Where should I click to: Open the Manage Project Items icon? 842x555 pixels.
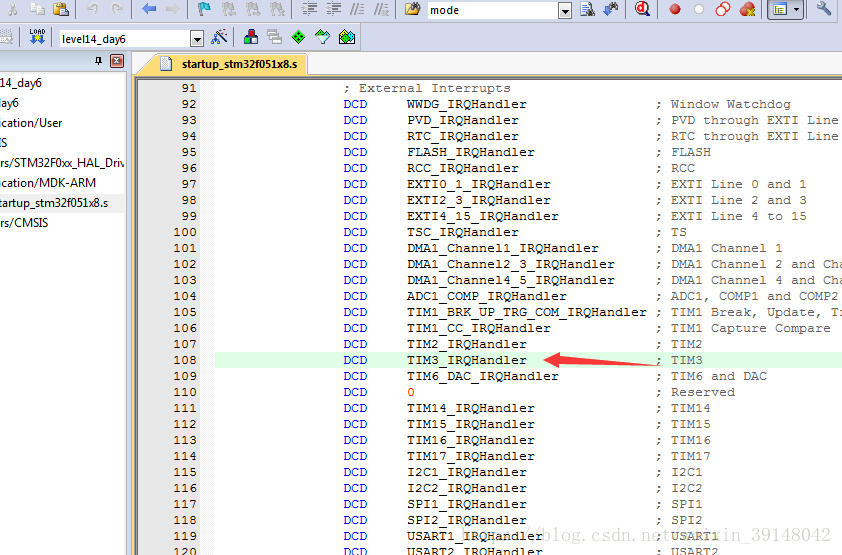[251, 37]
